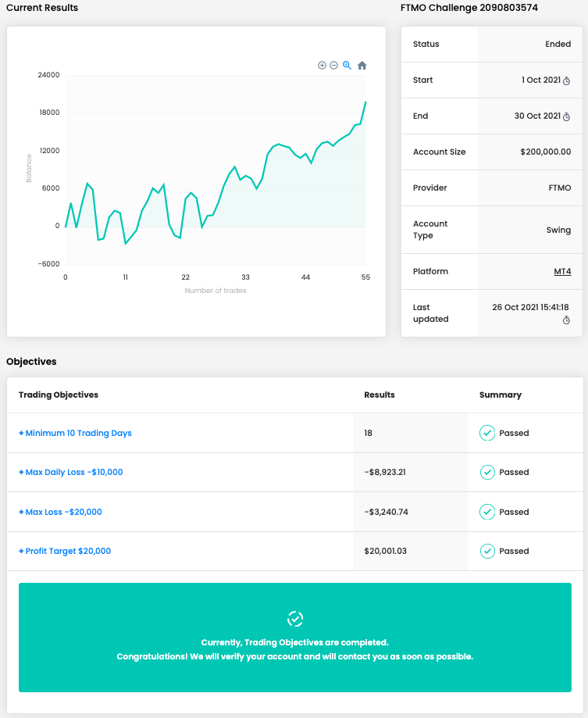Click the Trading Objectives column header

(59, 395)
